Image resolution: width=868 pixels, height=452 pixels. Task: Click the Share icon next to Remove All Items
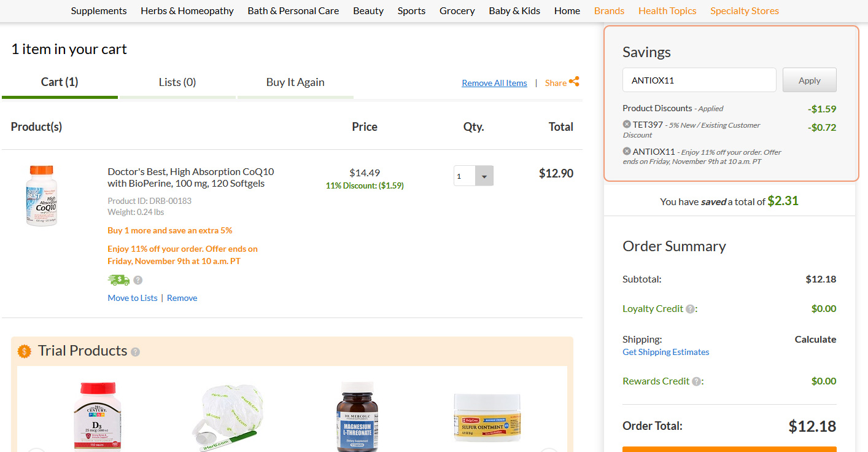(x=574, y=82)
